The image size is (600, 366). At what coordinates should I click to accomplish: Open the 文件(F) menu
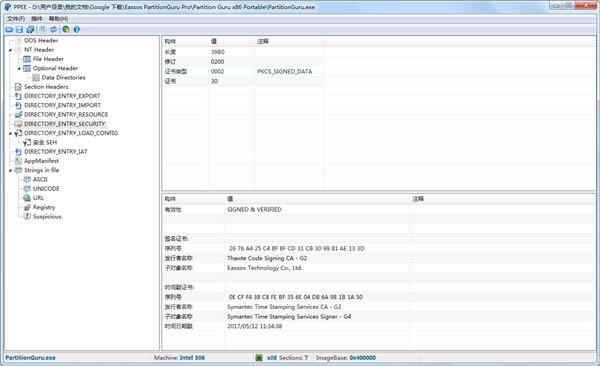coord(16,19)
